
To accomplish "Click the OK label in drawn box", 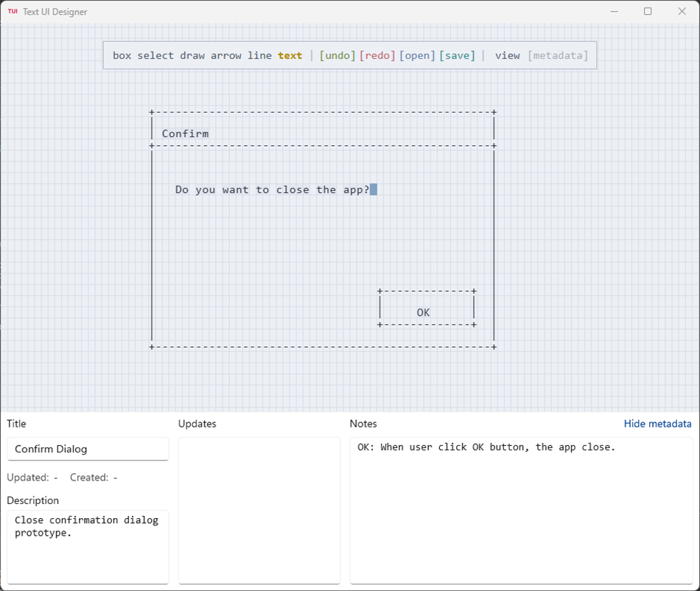I will coord(423,312).
